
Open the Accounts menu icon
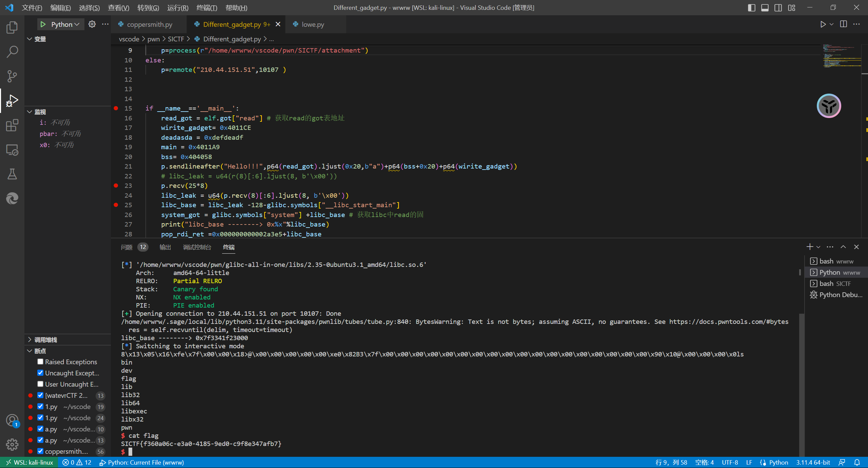pos(12,421)
